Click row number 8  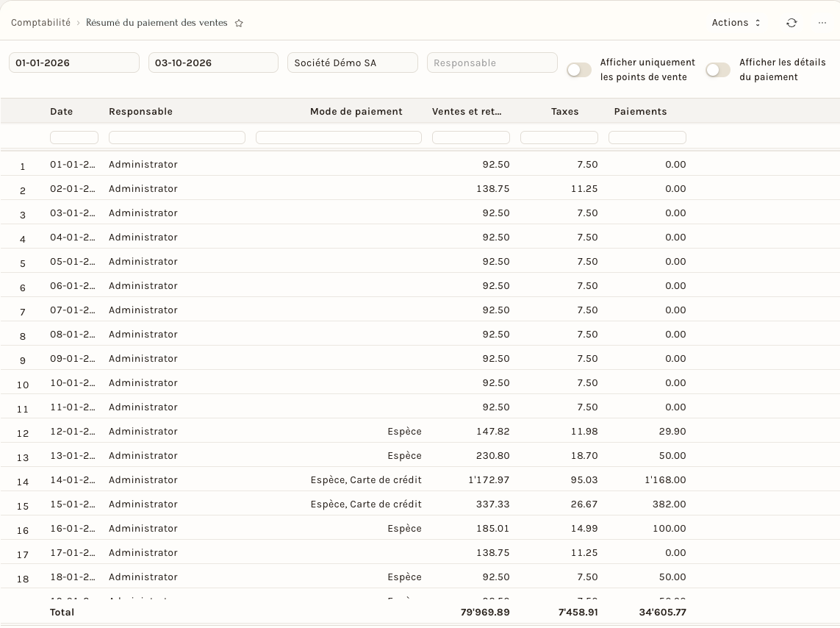coord(23,337)
